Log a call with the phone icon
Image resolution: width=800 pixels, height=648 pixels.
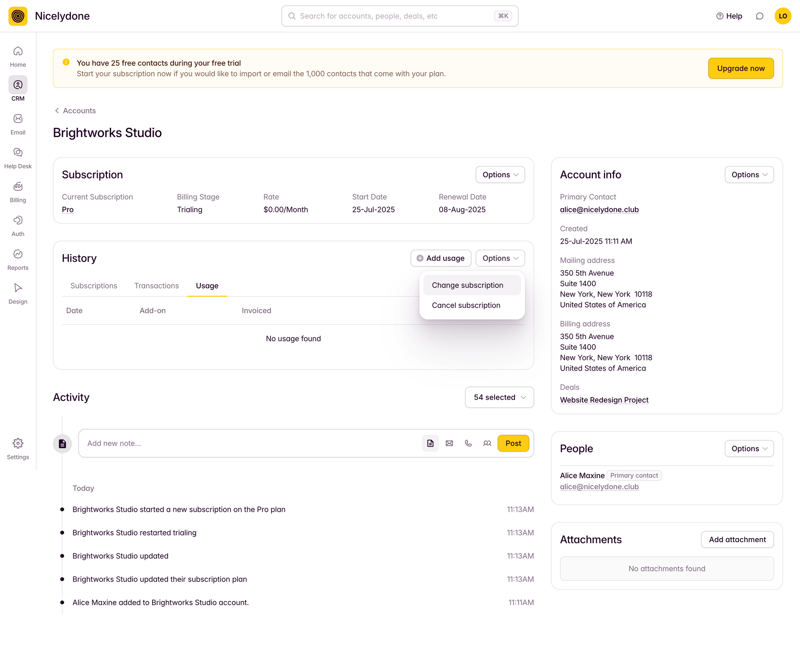point(466,443)
